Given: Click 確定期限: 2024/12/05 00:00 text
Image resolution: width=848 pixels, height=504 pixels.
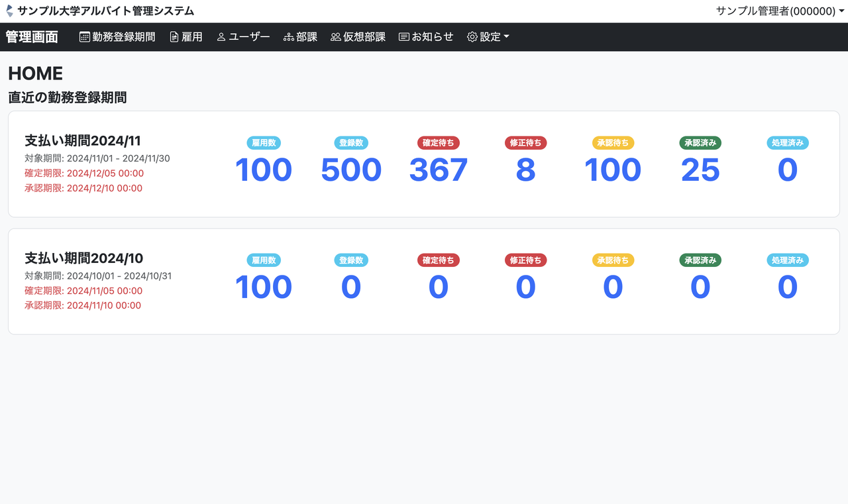Looking at the screenshot, I should click(84, 173).
